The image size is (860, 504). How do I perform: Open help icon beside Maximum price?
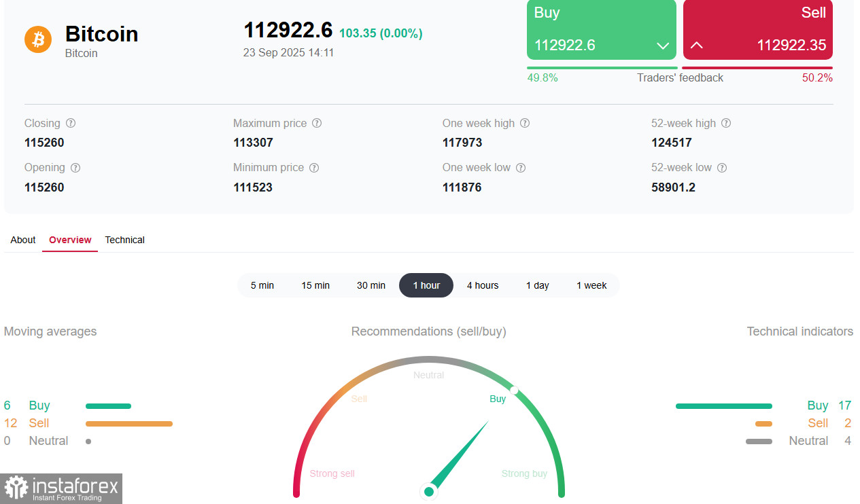[317, 124]
